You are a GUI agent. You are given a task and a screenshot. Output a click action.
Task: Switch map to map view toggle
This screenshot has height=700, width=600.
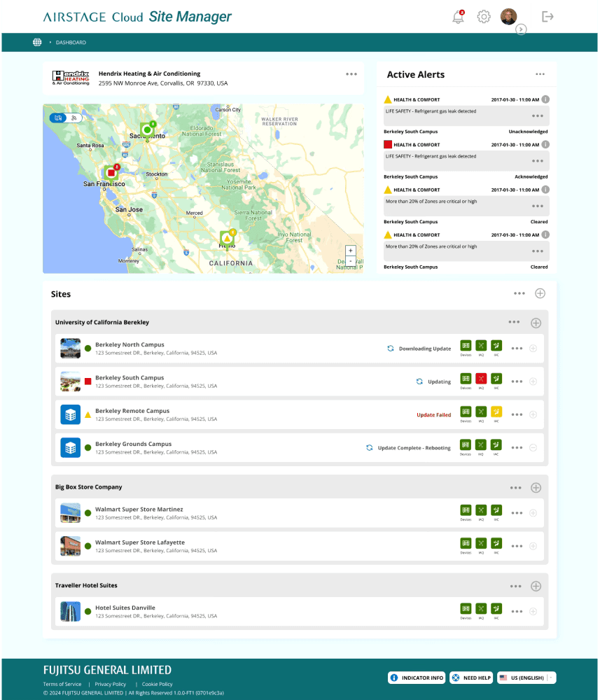[58, 118]
